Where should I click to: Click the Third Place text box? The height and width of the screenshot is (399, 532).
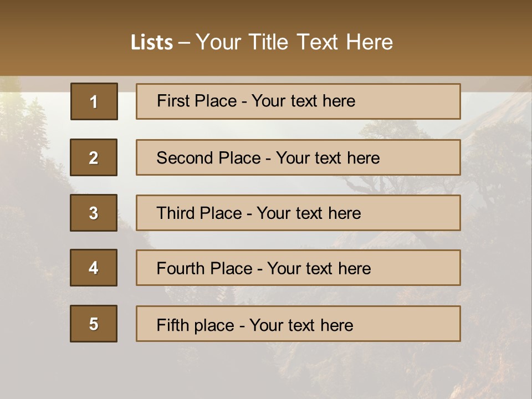coord(298,213)
